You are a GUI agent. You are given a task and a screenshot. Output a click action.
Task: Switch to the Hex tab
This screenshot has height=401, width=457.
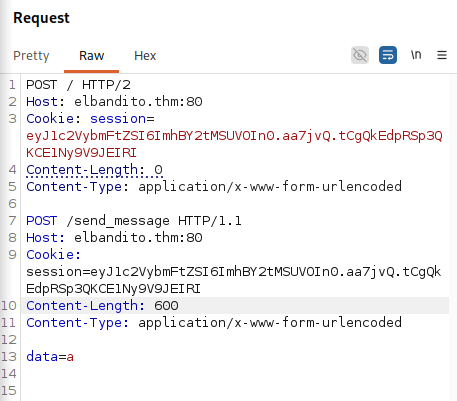[x=145, y=56]
